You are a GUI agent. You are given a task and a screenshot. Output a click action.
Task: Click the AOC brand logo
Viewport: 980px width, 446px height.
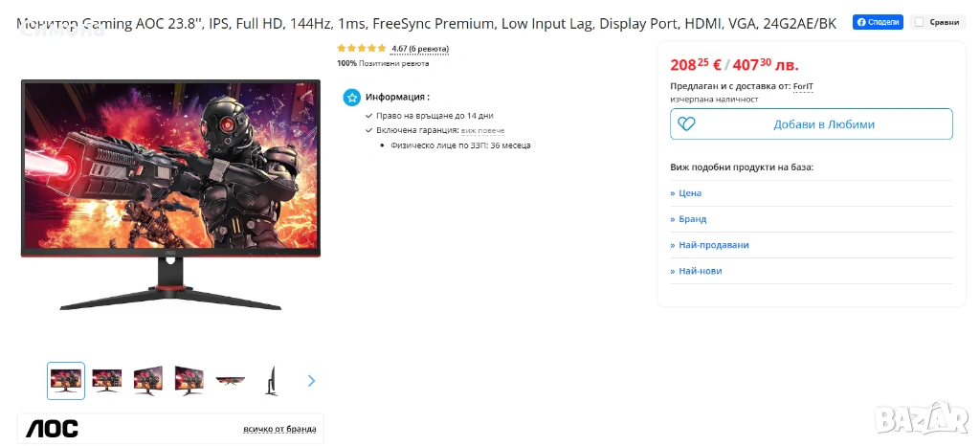point(53,429)
